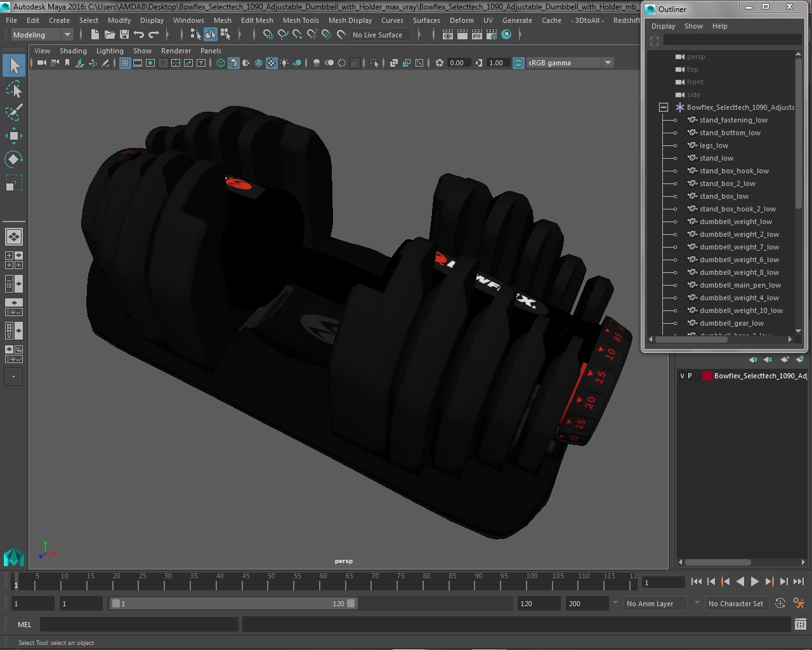Open animation preferences running man icon
This screenshot has height=650, width=812.
tap(799, 604)
